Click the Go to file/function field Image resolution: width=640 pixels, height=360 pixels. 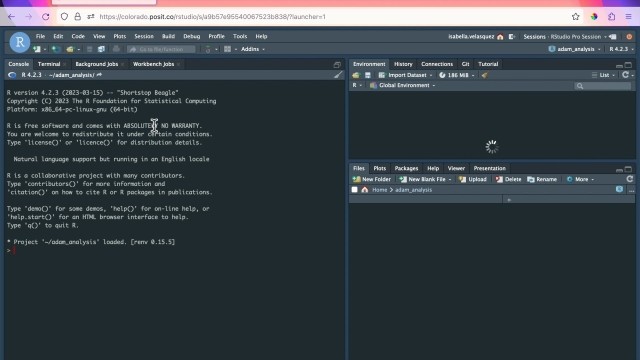click(161, 49)
